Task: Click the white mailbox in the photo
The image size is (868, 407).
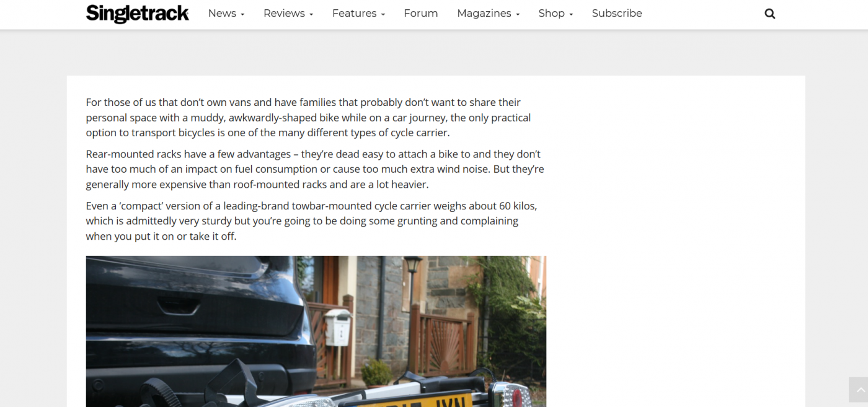Action: [337, 327]
